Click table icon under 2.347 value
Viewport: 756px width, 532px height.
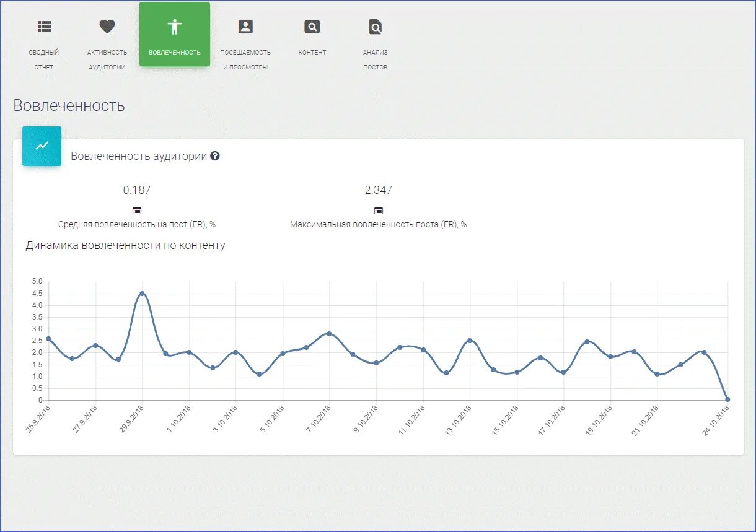(x=379, y=211)
